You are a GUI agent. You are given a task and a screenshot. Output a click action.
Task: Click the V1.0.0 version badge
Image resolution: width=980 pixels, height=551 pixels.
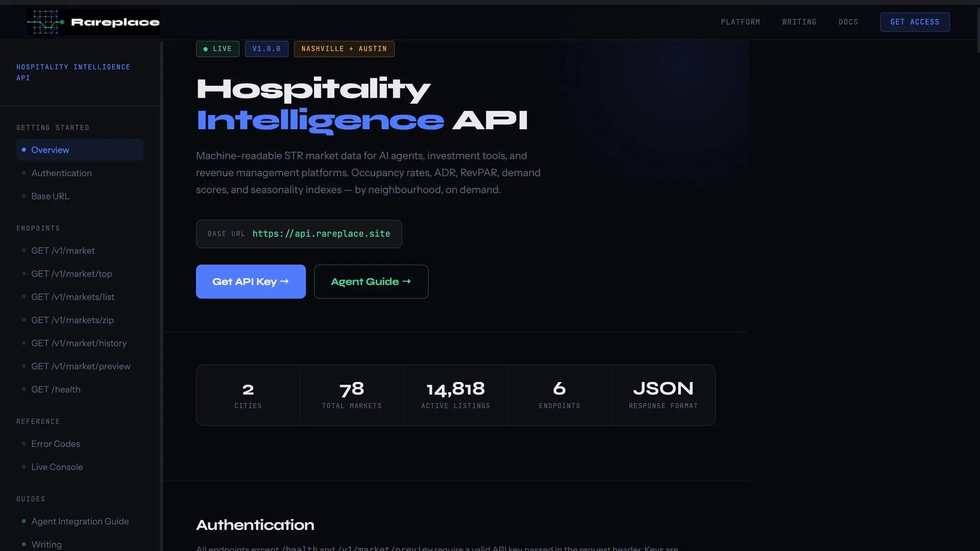(267, 49)
